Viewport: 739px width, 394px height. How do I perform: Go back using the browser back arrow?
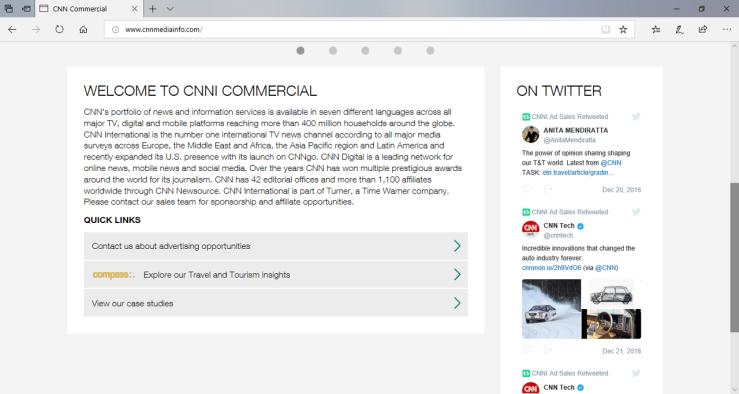pyautogui.click(x=12, y=29)
